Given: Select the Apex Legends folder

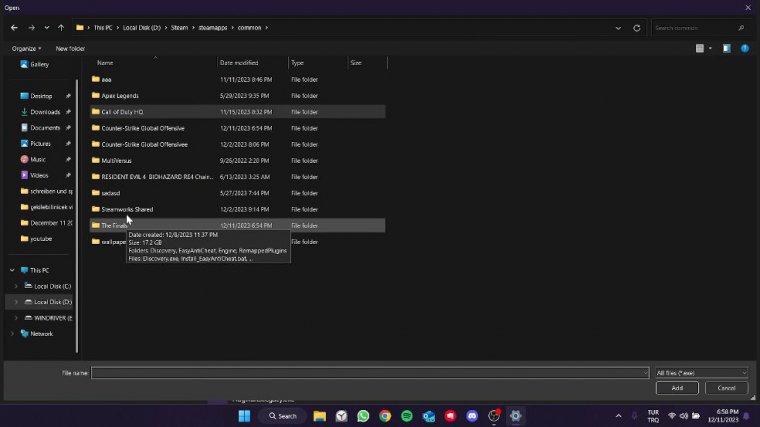Looking at the screenshot, I should click(120, 95).
